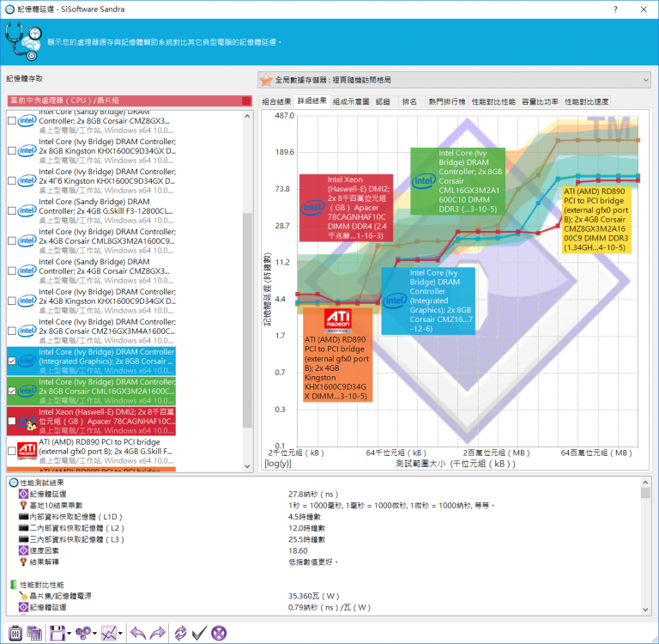Check Sandy Bridge 2x 4GB Corsair CMZ8GX3 entry
The height and width of the screenshot is (644, 659).
12,270
